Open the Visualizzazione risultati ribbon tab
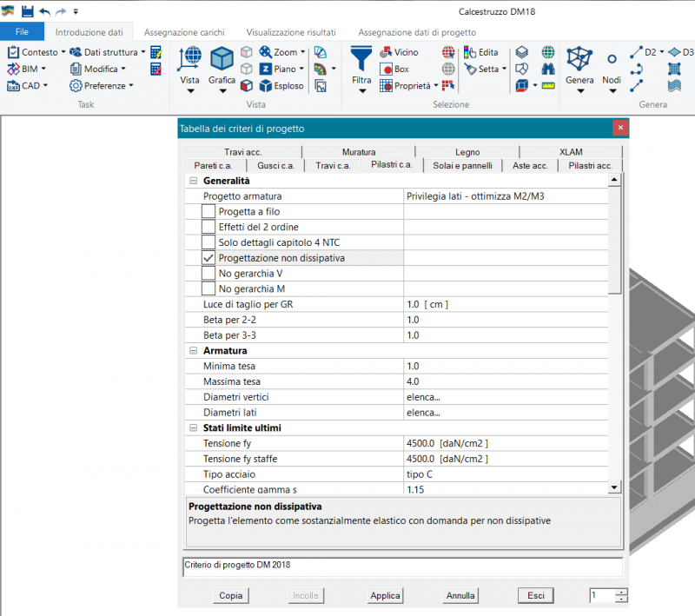695x616 pixels. (x=291, y=32)
